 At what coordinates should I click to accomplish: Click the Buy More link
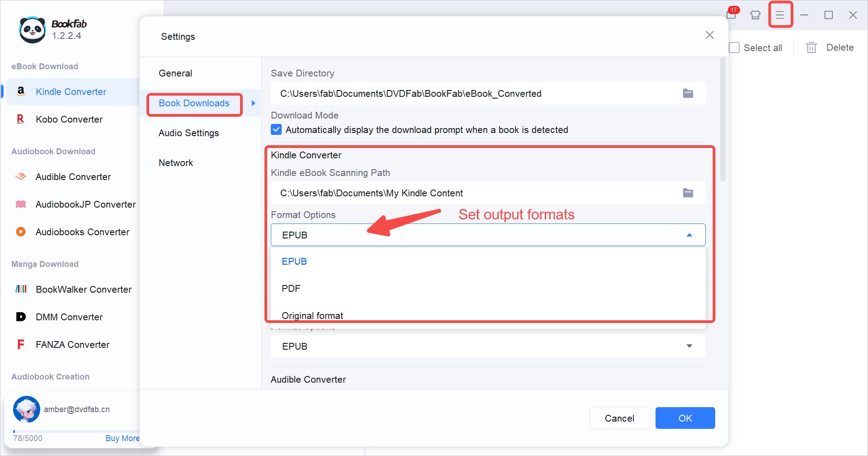pos(122,438)
